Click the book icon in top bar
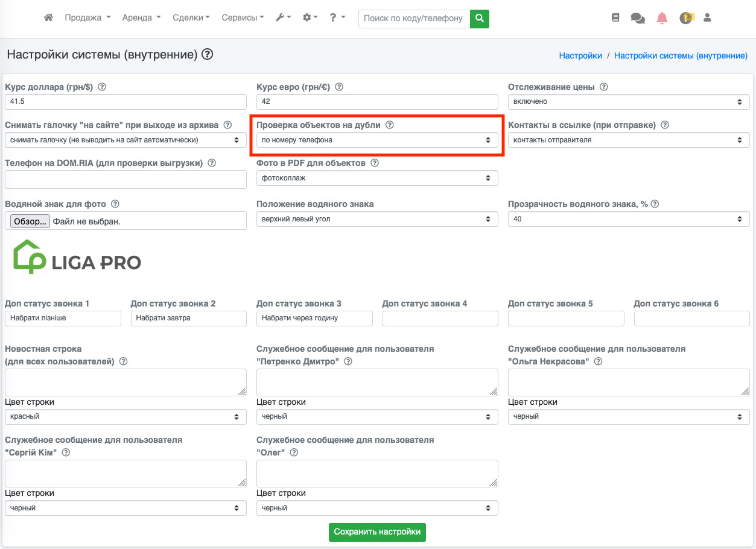Image resolution: width=756 pixels, height=549 pixels. [615, 18]
